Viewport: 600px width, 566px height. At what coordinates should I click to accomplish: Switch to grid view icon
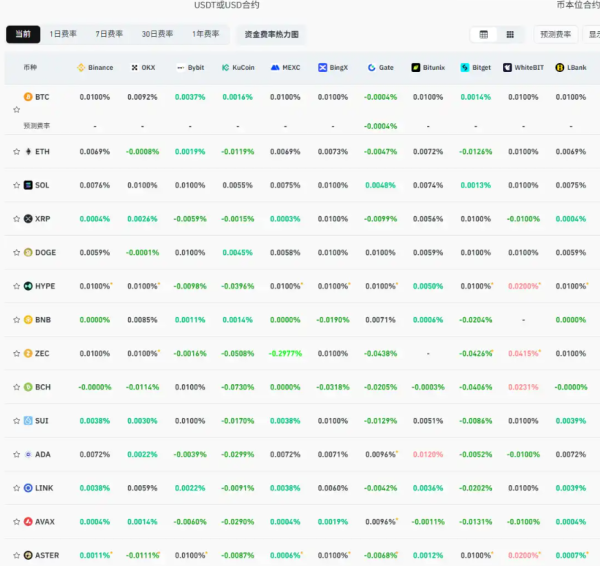click(x=510, y=34)
